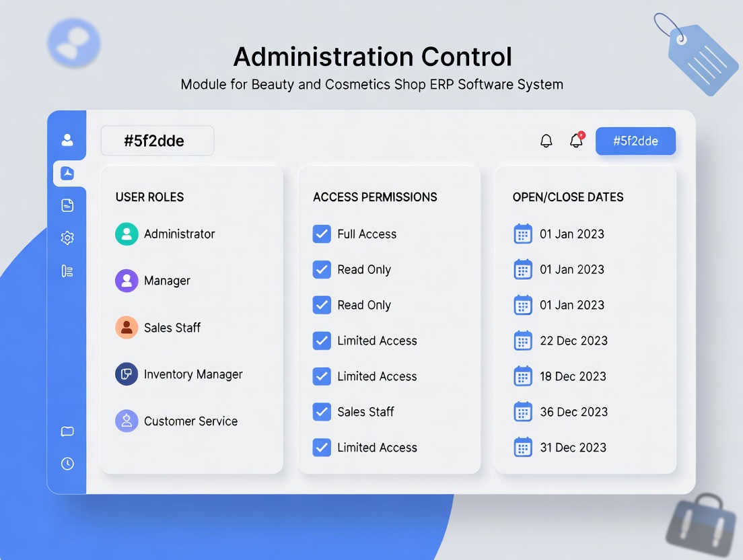Select the 31 Dec 2023 date entry
The width and height of the screenshot is (743, 560).
[572, 448]
